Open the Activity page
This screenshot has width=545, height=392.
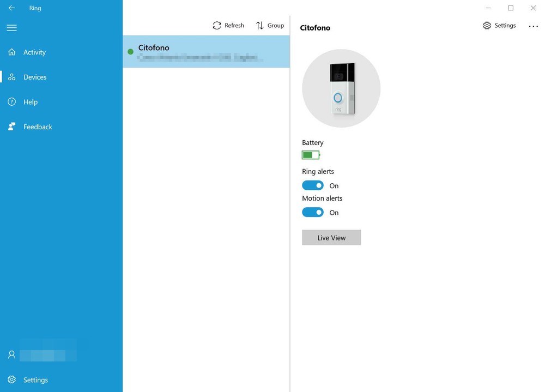tap(34, 52)
